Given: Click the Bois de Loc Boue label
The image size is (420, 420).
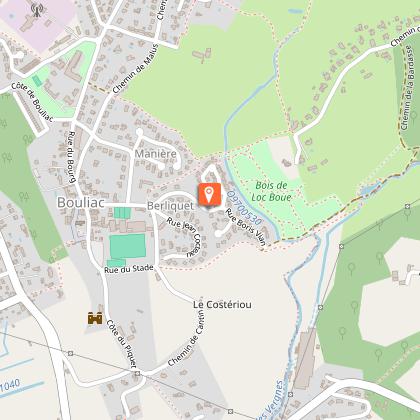Looking at the screenshot, I should click(271, 191).
